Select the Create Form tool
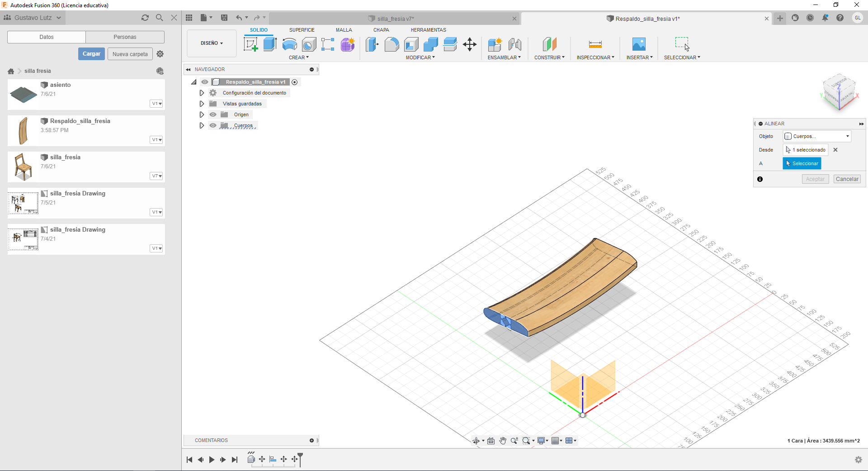The height and width of the screenshot is (471, 868). click(x=348, y=44)
